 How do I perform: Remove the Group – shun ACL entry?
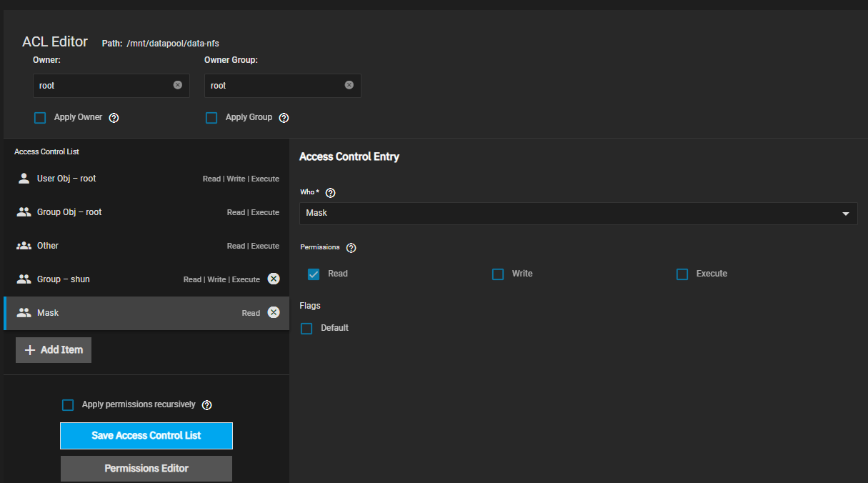click(273, 279)
